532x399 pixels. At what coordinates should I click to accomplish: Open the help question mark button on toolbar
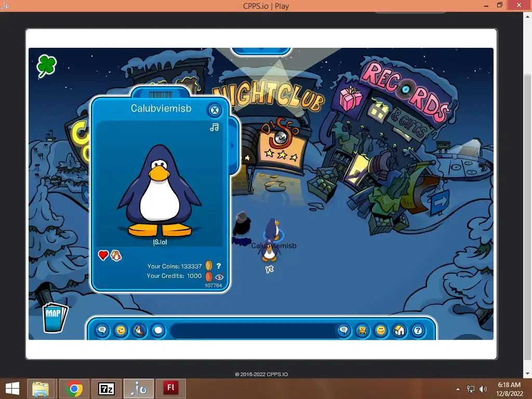coord(418,330)
